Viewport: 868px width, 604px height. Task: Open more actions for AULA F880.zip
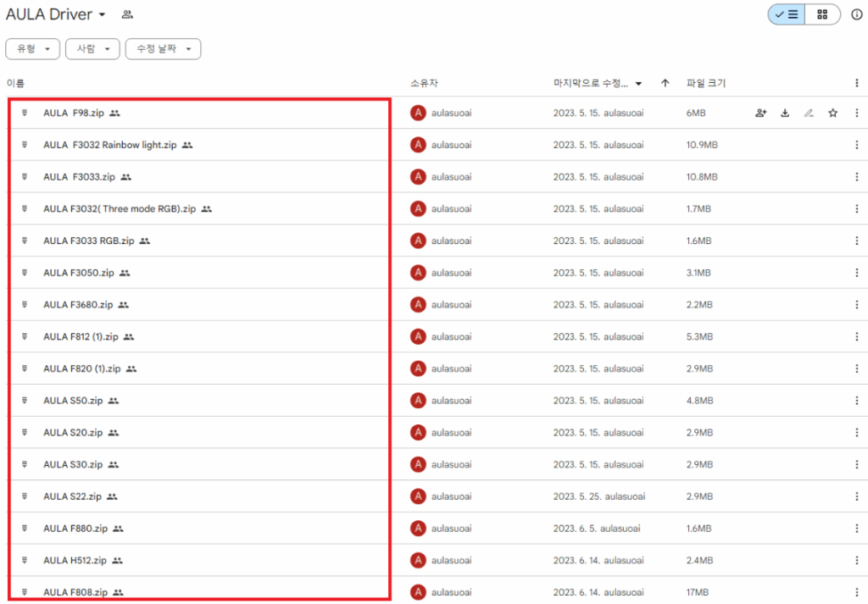856,529
